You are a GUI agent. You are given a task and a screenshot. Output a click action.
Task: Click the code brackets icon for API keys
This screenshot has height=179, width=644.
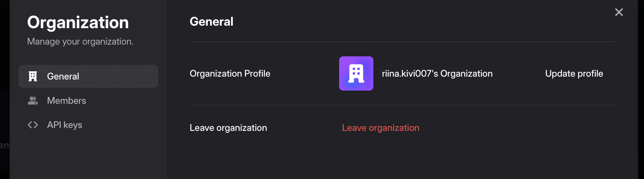pos(33,125)
